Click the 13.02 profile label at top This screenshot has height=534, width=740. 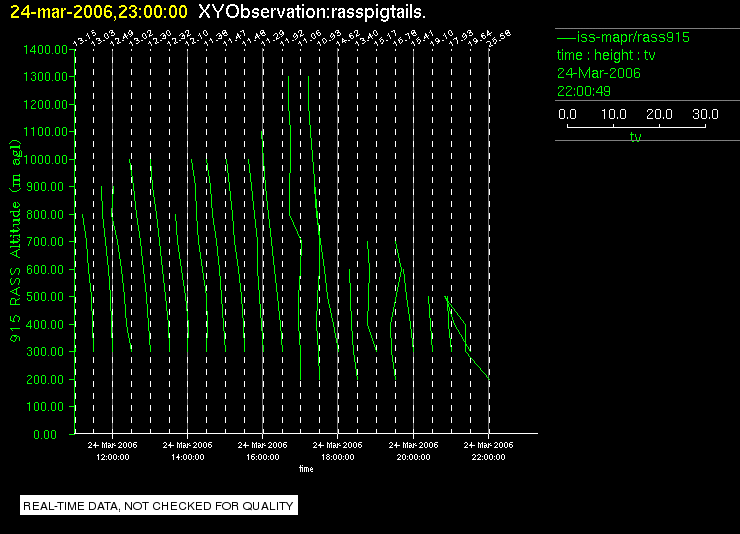141,38
